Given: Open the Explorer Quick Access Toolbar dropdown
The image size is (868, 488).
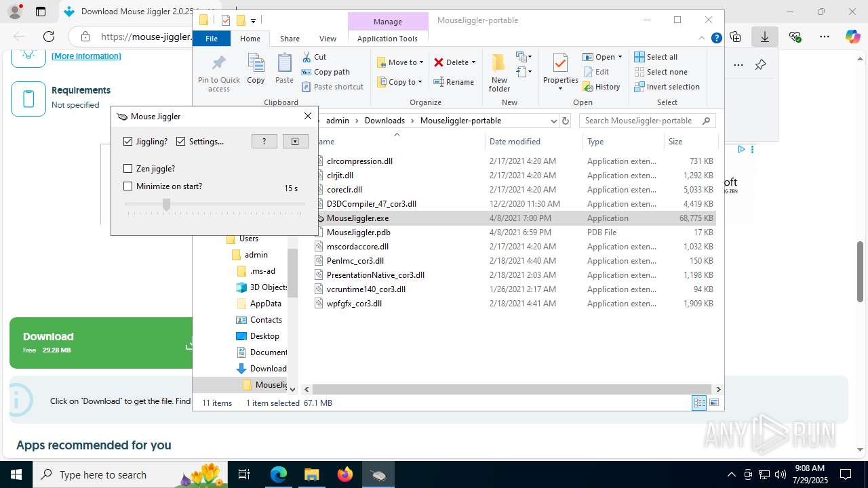Looking at the screenshot, I should click(x=253, y=20).
